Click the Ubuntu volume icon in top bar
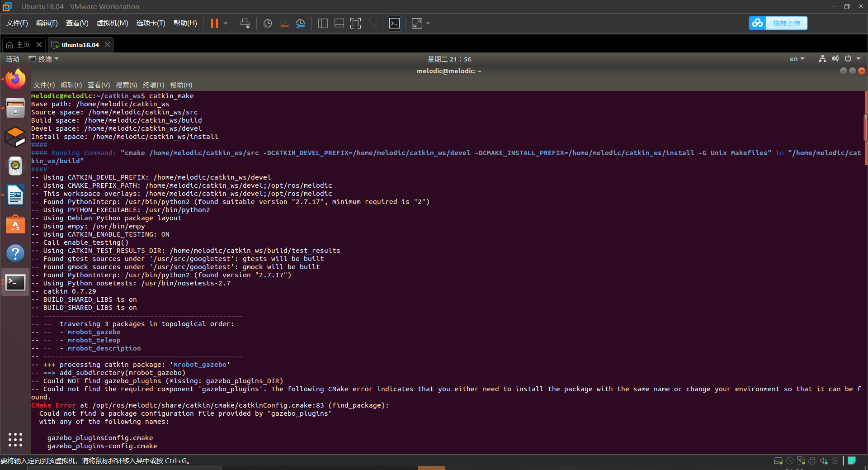 835,59
